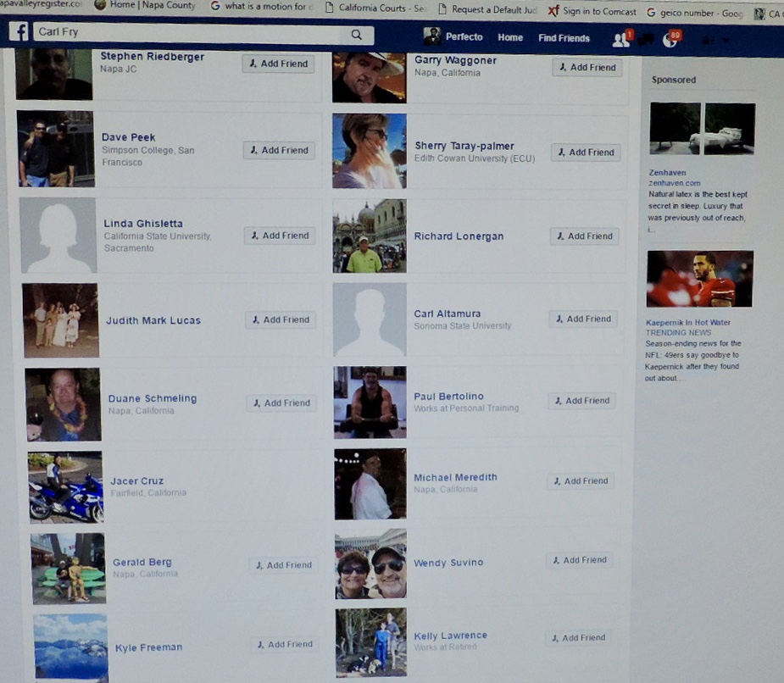The width and height of the screenshot is (784, 683).
Task: Click the Zenhaven mattress ad image
Action: tap(702, 129)
